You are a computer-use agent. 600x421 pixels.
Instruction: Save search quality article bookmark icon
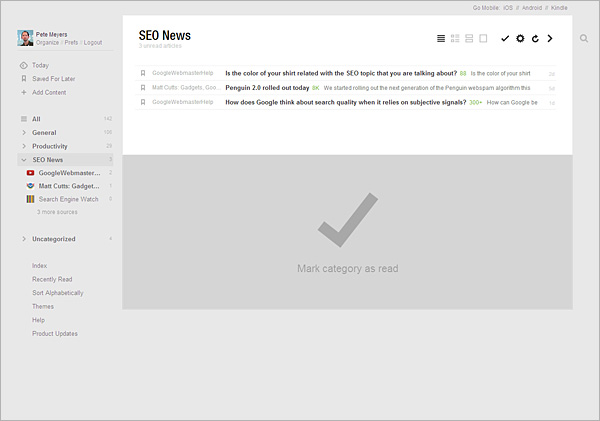143,102
